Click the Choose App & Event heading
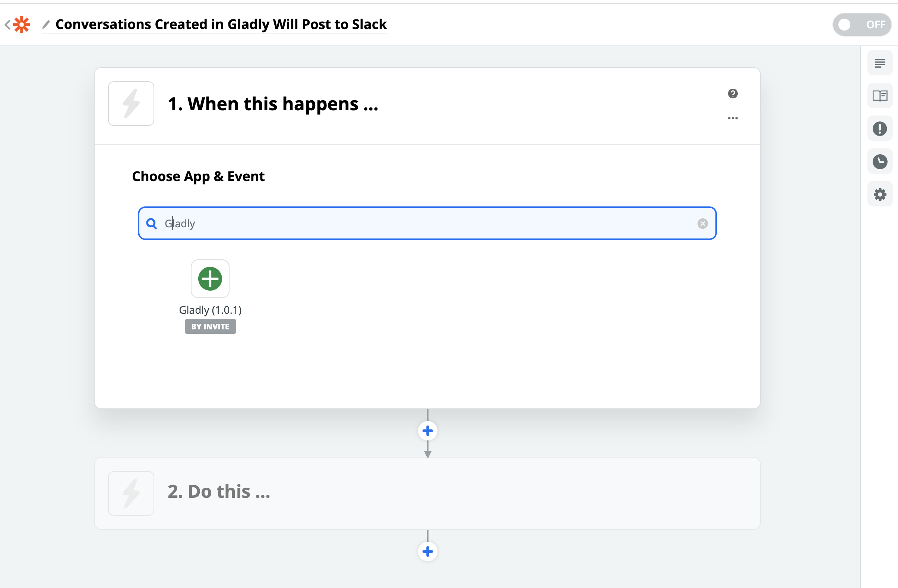 click(198, 177)
